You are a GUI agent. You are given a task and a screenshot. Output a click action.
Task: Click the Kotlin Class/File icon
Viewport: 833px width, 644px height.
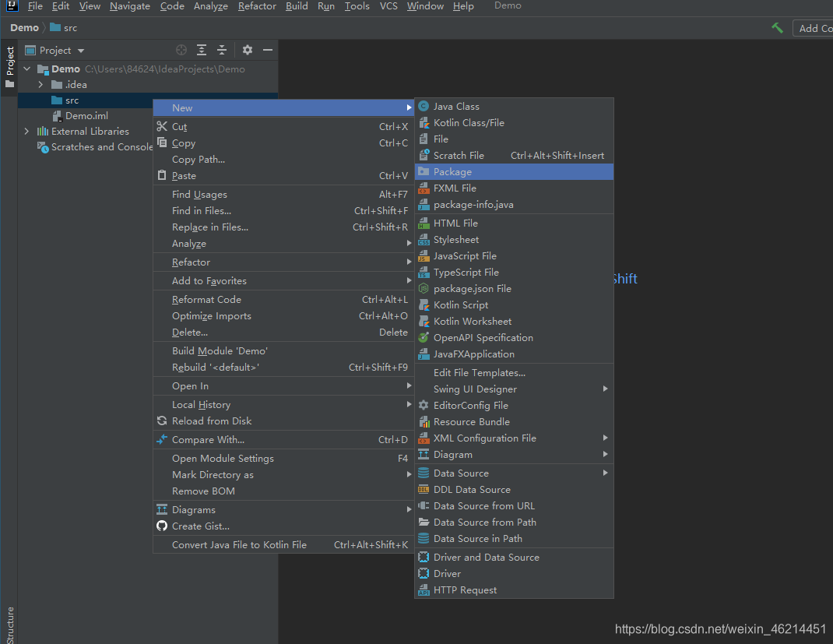tap(424, 123)
